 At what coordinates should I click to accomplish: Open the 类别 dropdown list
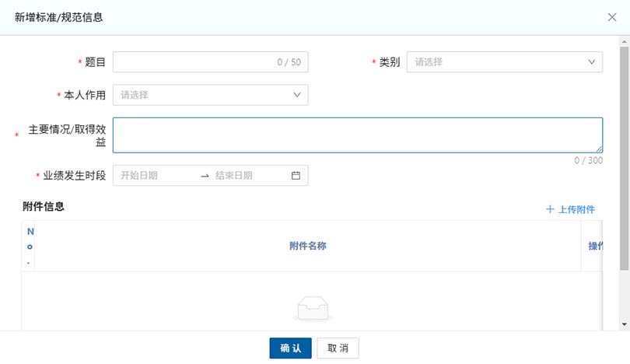click(504, 62)
